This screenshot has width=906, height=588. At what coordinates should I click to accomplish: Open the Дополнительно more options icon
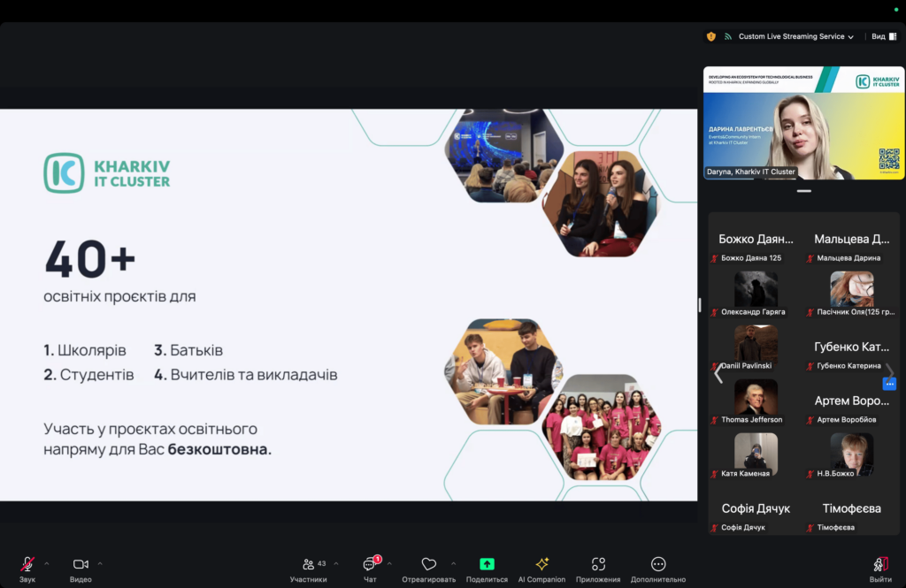[658, 564]
